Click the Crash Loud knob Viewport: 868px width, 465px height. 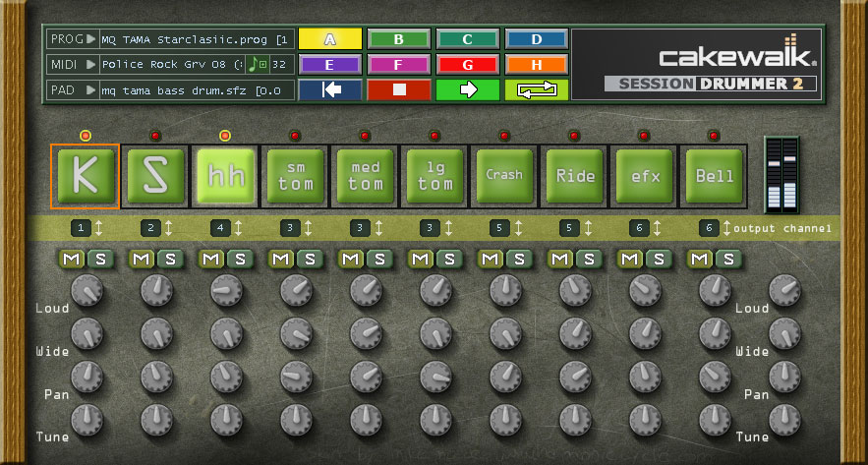pos(505,291)
